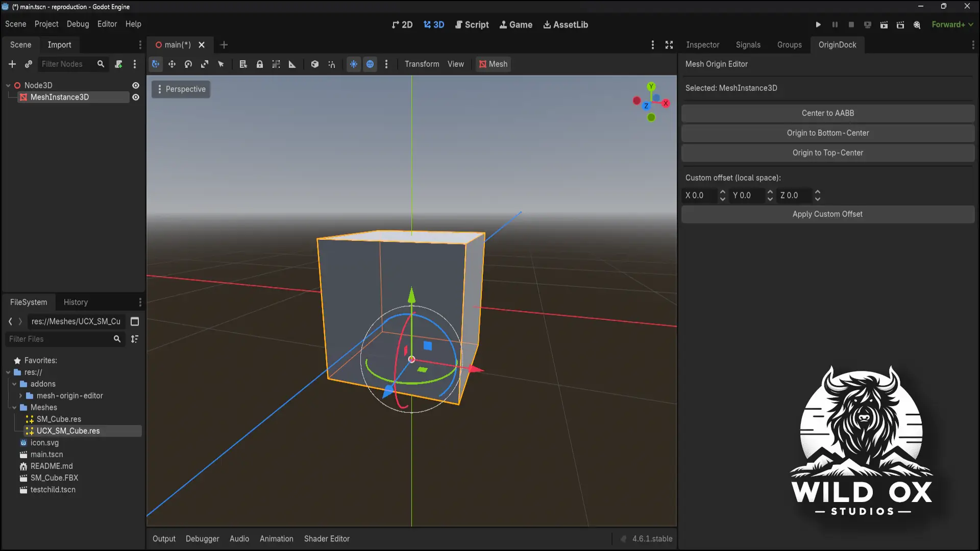Toggle visibility of the Node3D root
This screenshot has width=980, height=551.
[136, 85]
